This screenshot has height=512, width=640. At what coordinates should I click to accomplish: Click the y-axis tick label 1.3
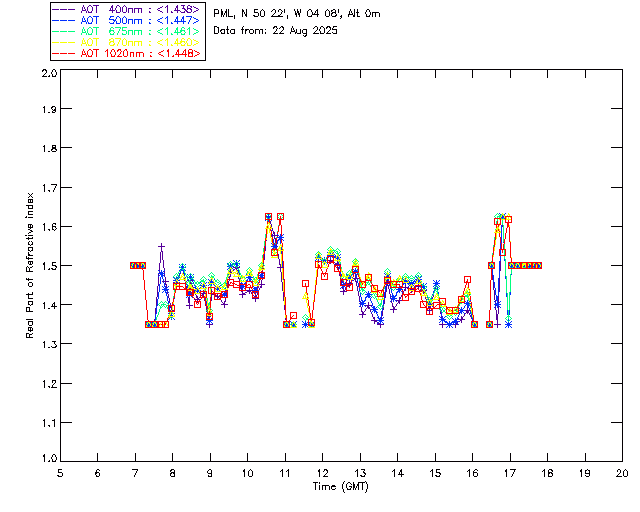point(49,344)
